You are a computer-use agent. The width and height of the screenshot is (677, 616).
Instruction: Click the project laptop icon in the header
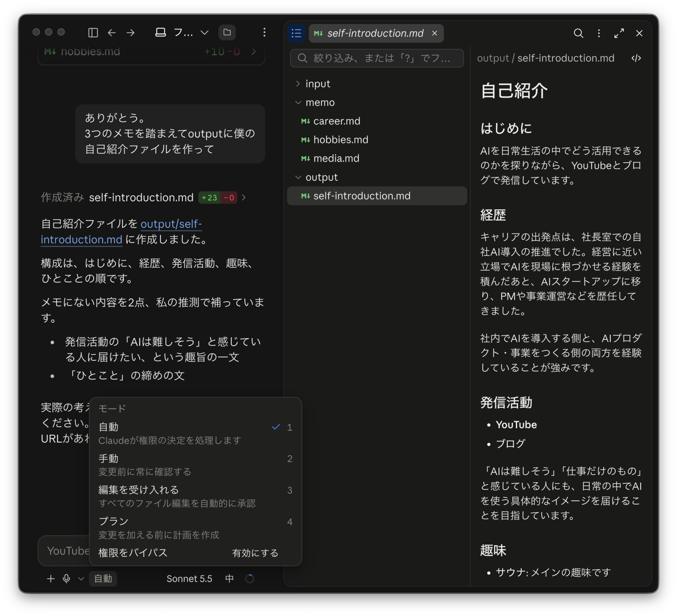160,33
